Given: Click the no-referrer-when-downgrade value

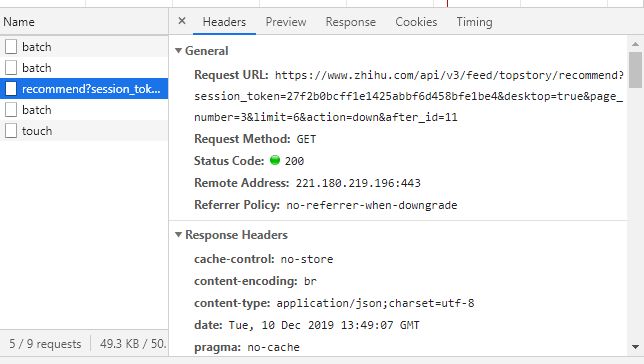Looking at the screenshot, I should [x=372, y=205].
